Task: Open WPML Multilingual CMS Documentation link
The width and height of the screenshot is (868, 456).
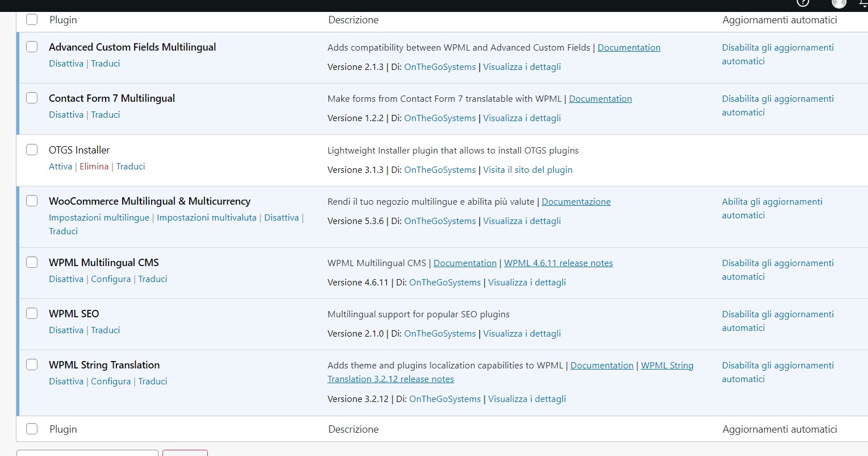Action: pyautogui.click(x=465, y=263)
